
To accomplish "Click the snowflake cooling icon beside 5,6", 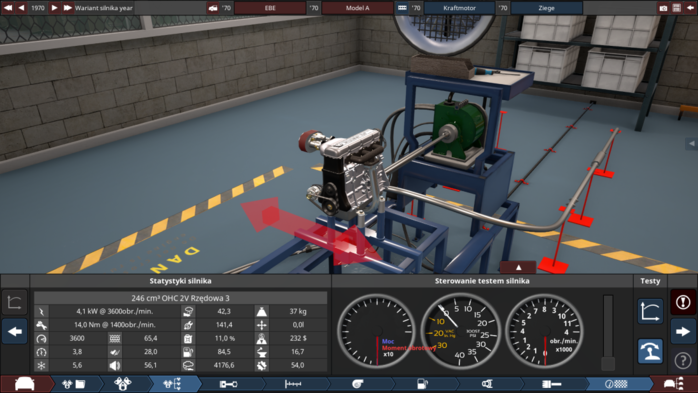I will (x=41, y=365).
